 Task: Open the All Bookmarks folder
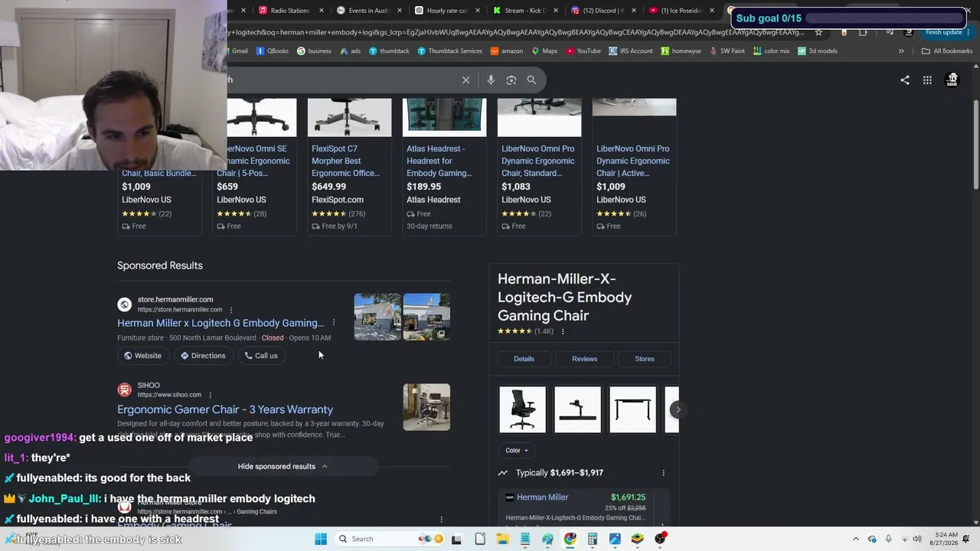947,51
